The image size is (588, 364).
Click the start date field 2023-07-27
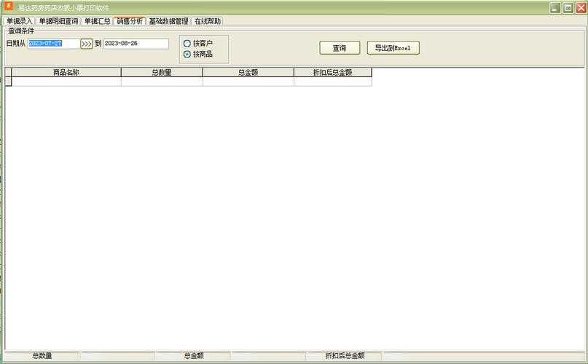pos(54,44)
